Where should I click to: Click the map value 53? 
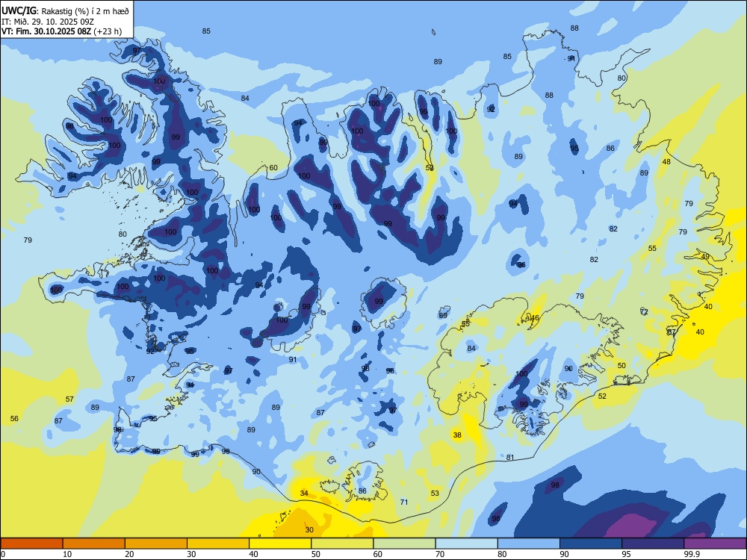coord(435,494)
